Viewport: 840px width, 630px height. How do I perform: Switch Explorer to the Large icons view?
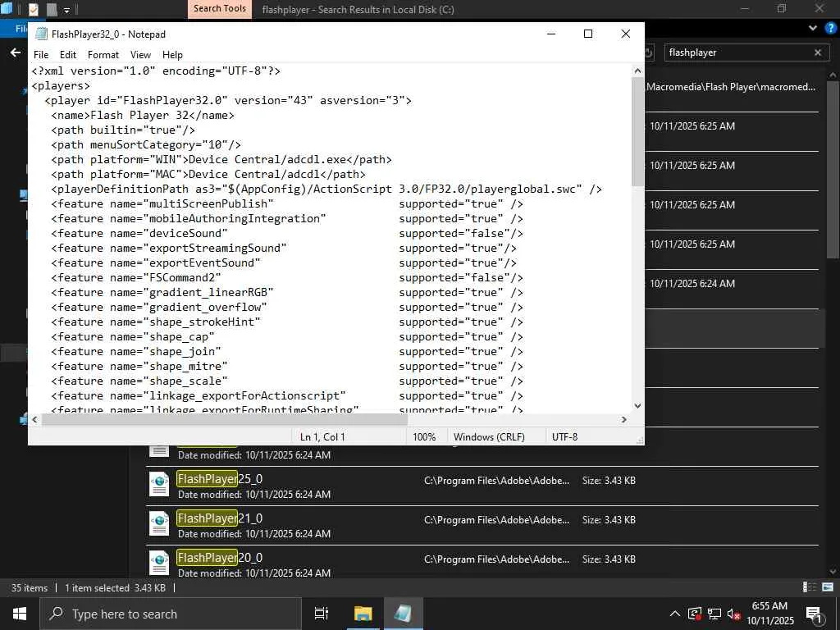click(x=828, y=587)
